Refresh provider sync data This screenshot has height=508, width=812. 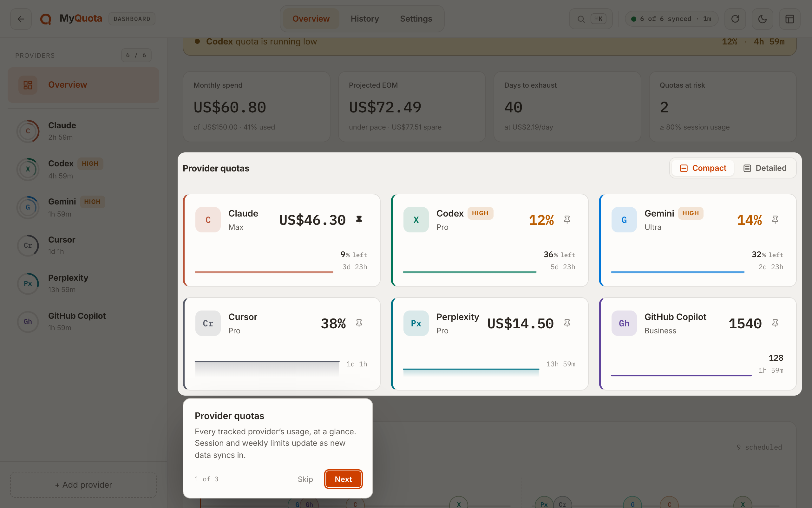tap(735, 19)
